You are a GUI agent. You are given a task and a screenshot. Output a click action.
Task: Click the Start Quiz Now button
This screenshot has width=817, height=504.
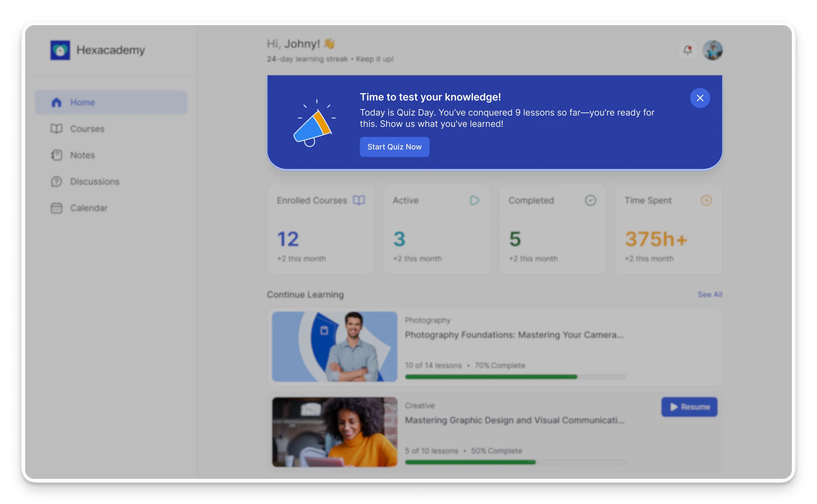tap(394, 147)
